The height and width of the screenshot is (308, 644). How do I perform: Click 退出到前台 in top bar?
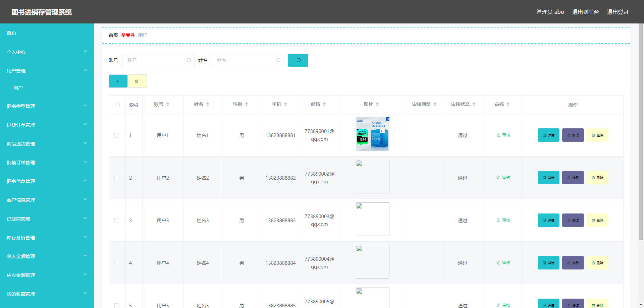[585, 12]
